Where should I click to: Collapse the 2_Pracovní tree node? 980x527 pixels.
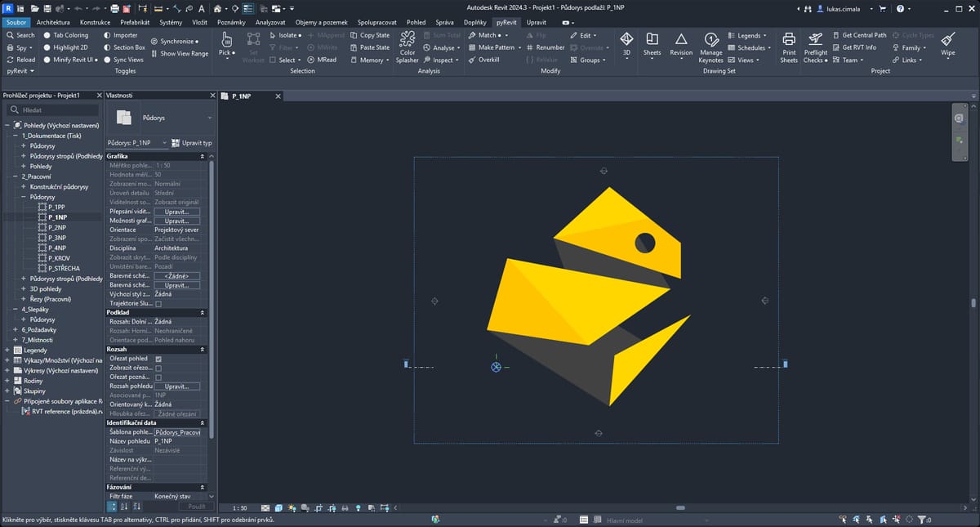(15, 176)
